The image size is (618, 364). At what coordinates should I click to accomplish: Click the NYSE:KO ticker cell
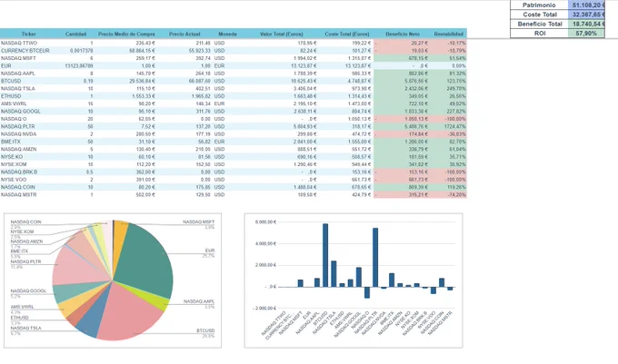[12, 157]
